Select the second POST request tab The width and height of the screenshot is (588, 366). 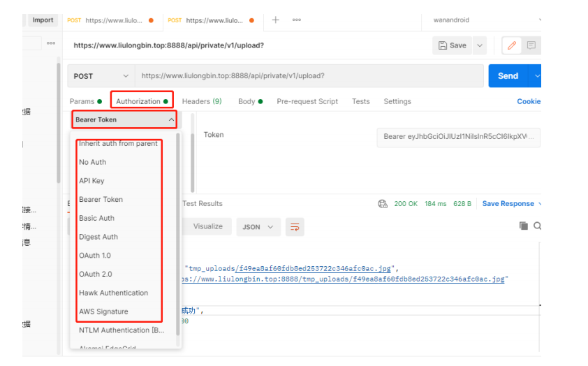211,21
